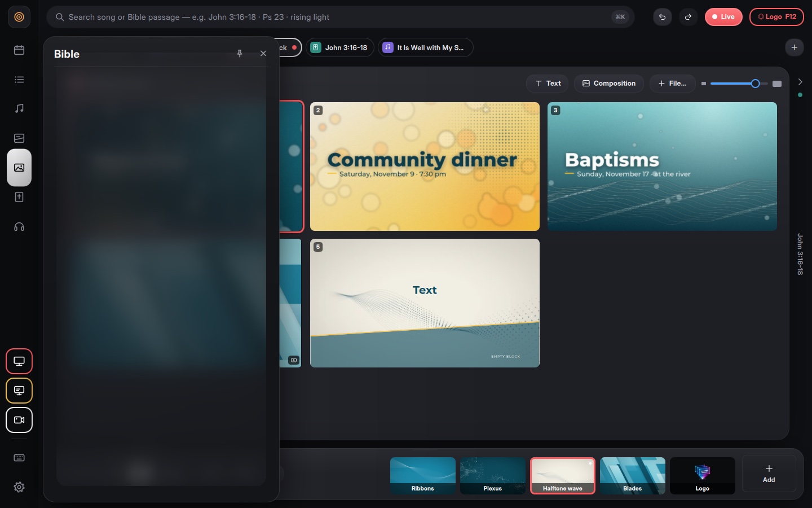This screenshot has width=812, height=508.
Task: Click the redo arrow button
Action: point(688,17)
